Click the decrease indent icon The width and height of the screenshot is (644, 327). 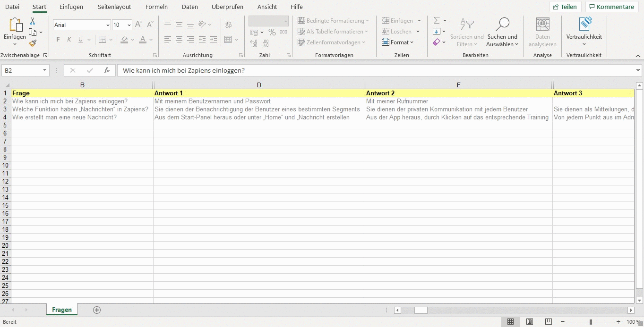point(202,39)
